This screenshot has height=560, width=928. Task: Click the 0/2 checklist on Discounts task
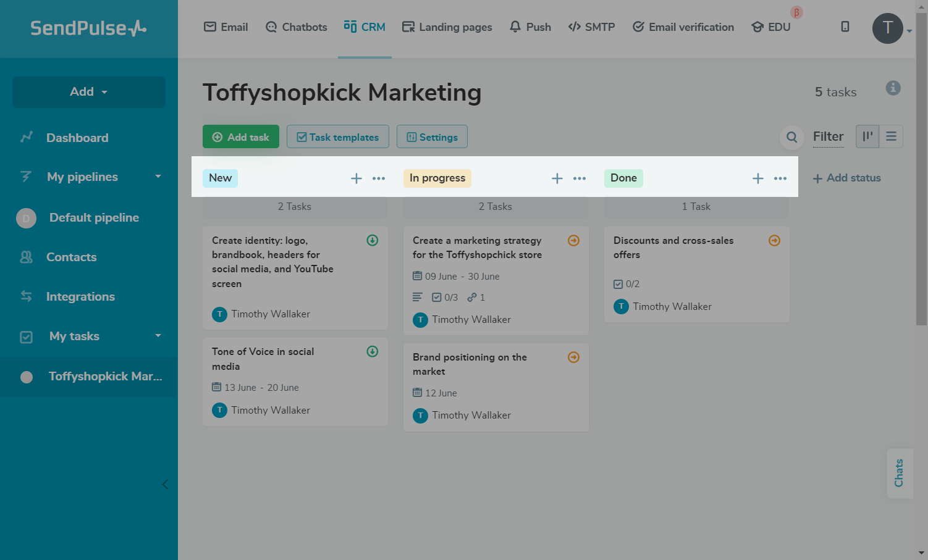click(626, 284)
